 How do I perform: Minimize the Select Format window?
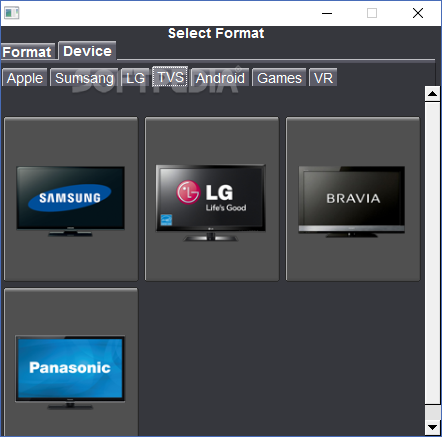click(327, 13)
